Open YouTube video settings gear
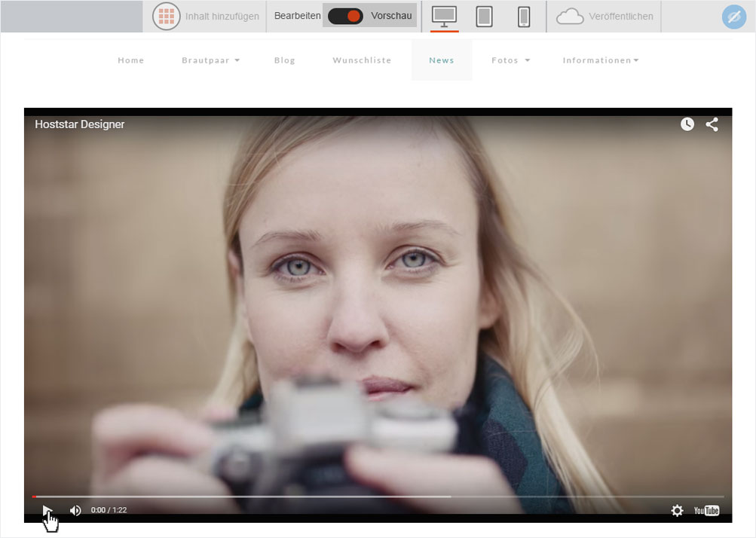Viewport: 756px width, 538px height. click(677, 511)
